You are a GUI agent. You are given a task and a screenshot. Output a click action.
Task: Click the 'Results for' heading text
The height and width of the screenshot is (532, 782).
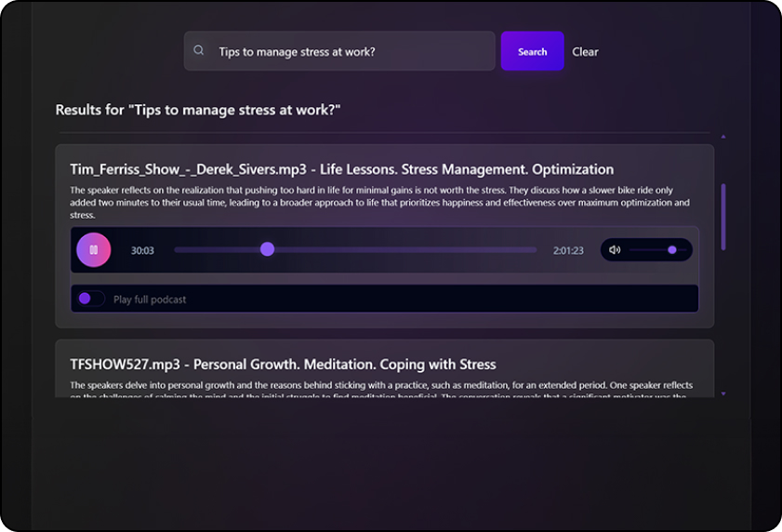click(x=198, y=110)
